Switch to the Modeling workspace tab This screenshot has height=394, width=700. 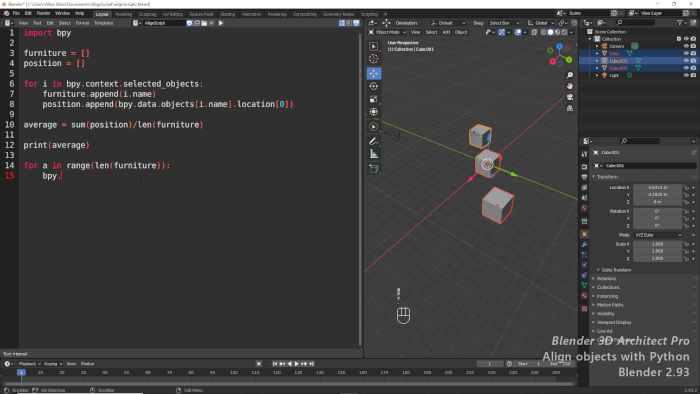pos(124,14)
